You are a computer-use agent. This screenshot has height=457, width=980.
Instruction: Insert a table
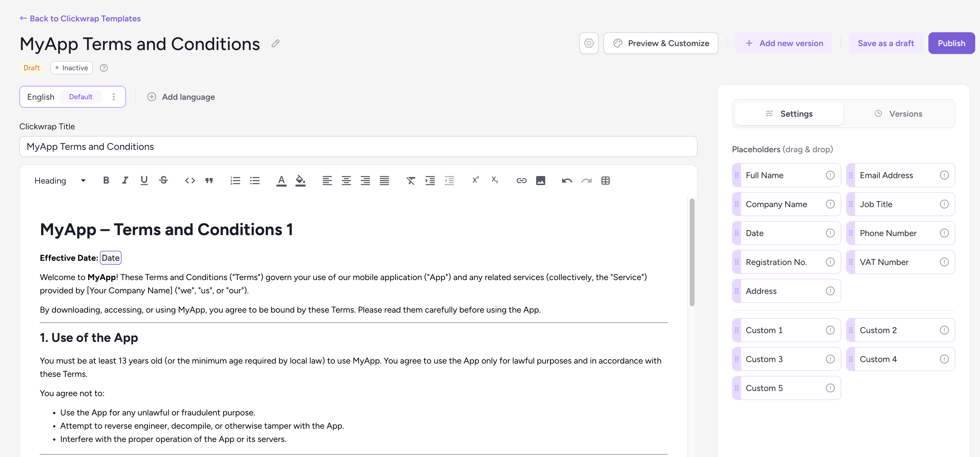[x=606, y=180]
